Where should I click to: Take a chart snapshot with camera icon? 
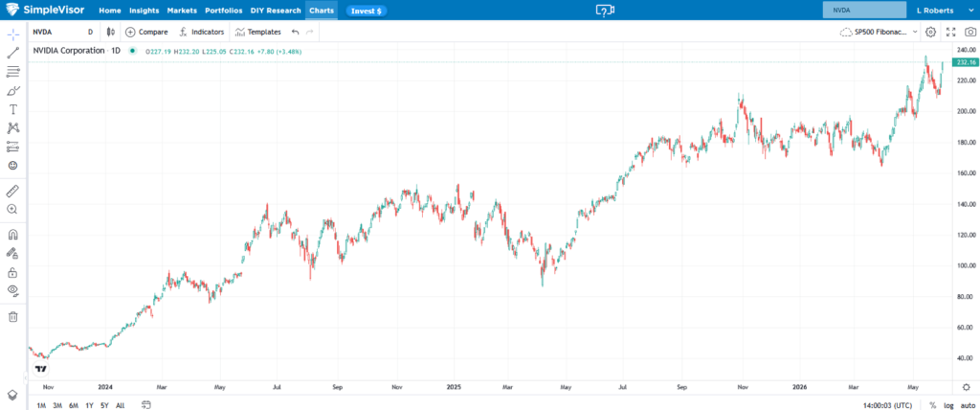pos(969,32)
